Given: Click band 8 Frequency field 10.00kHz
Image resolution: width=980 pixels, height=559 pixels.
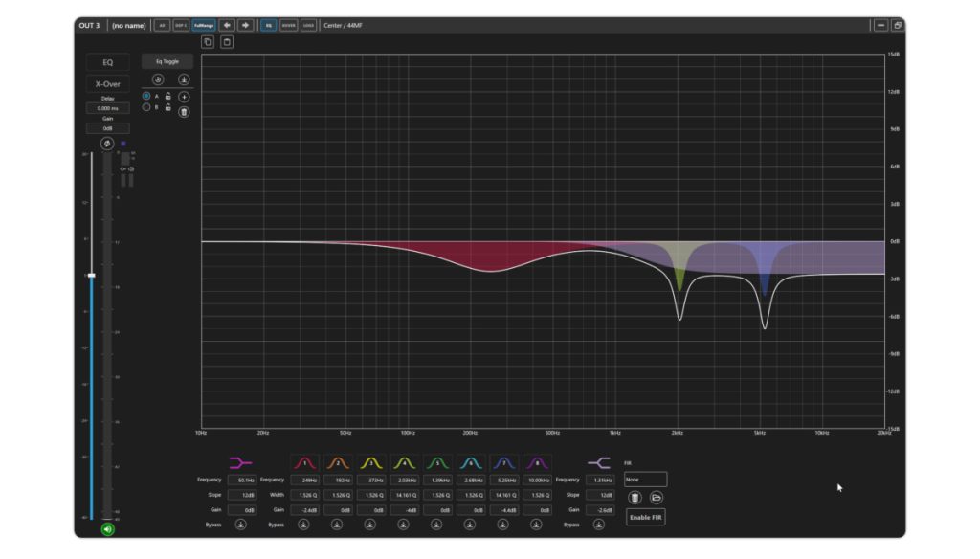Looking at the screenshot, I should coord(537,480).
